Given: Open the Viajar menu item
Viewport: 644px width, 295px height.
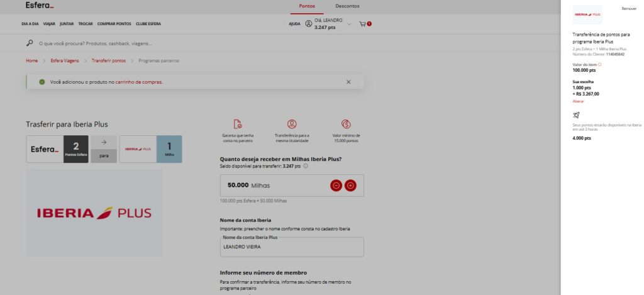Looking at the screenshot, I should [49, 24].
